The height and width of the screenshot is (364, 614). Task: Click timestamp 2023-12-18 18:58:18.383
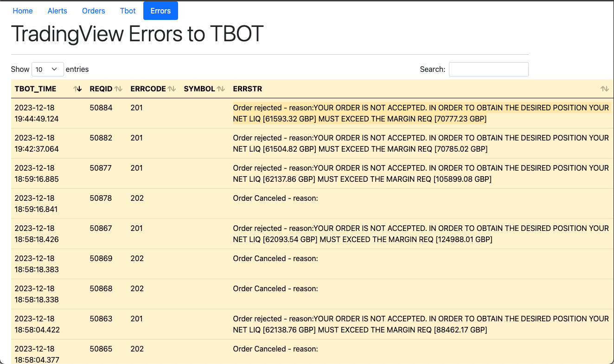tap(37, 264)
